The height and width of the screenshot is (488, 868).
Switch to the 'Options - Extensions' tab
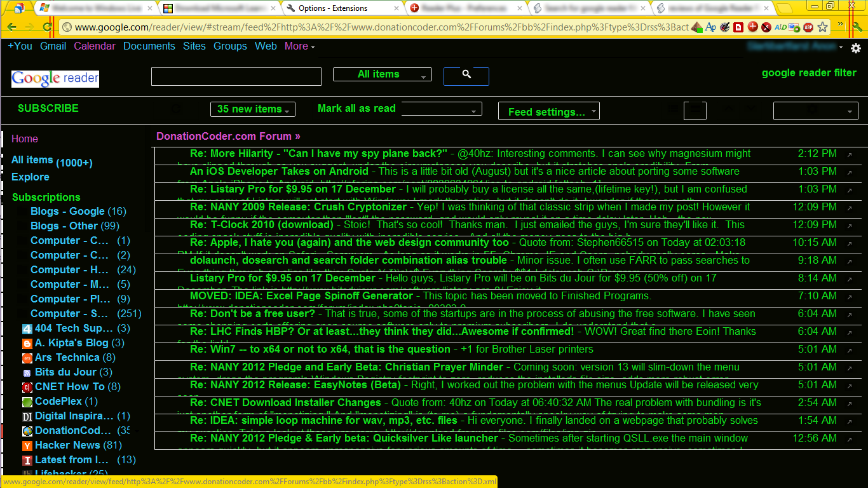(x=342, y=8)
